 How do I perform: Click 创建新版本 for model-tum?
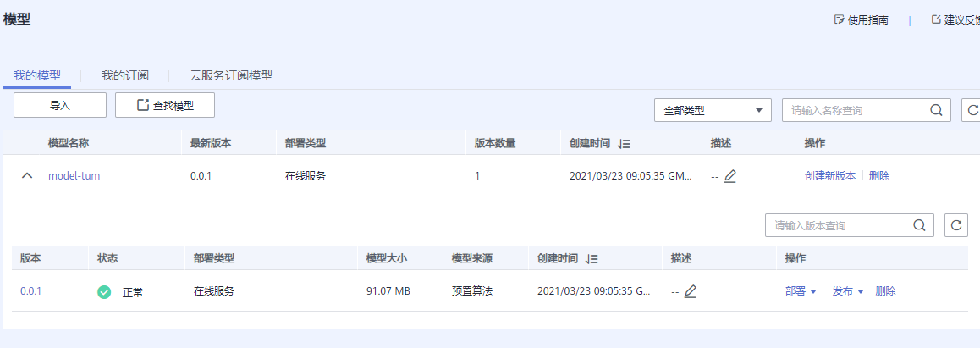click(x=829, y=176)
